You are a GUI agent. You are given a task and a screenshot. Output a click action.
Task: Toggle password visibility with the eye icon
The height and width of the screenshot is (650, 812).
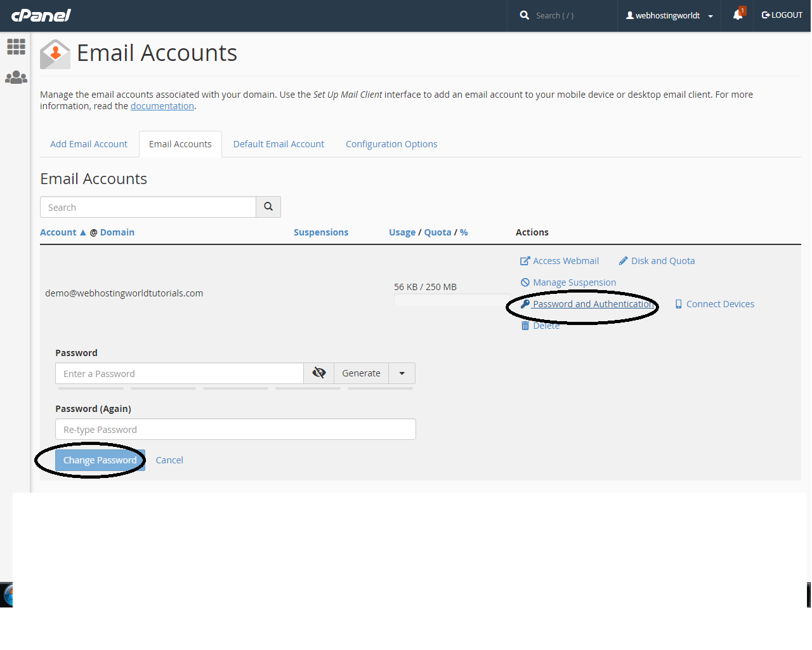click(319, 373)
